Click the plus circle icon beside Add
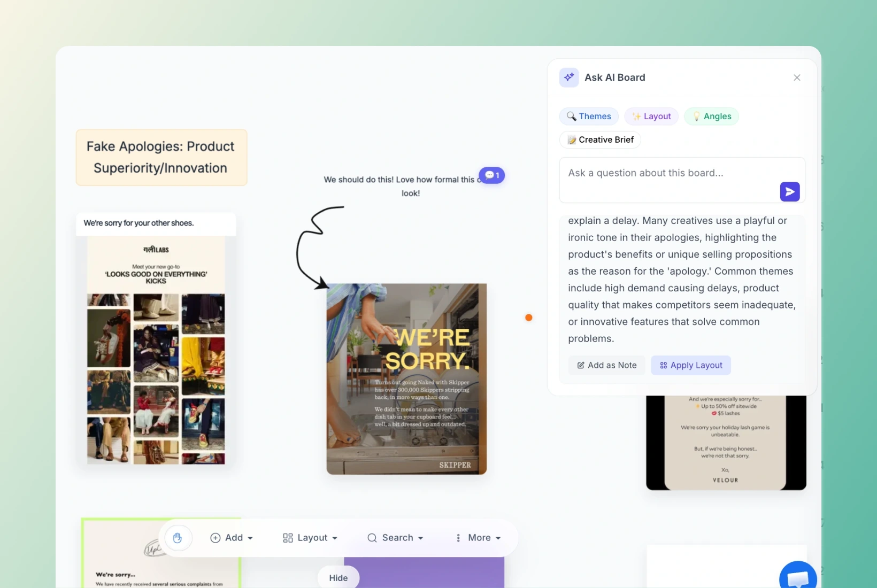The height and width of the screenshot is (588, 877). [216, 538]
